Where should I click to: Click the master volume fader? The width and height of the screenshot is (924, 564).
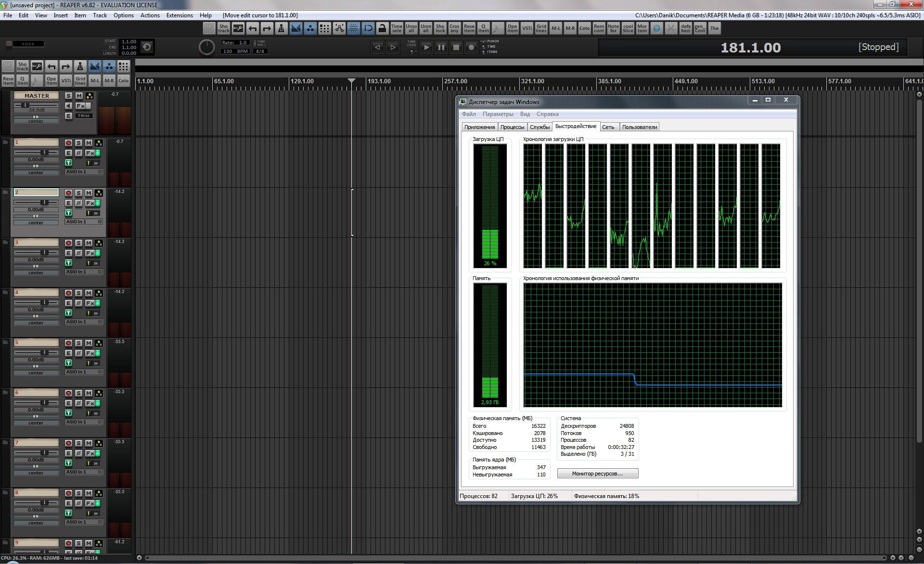[x=26, y=105]
